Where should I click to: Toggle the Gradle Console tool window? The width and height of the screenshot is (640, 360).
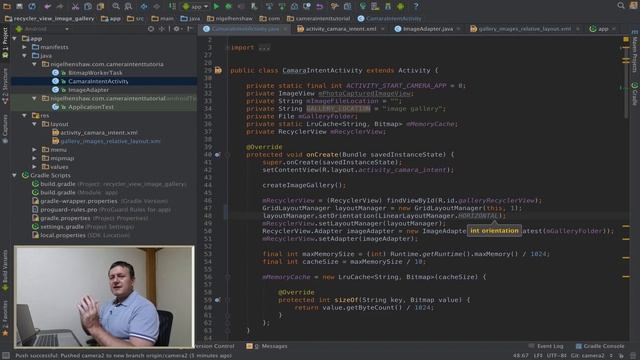(x=600, y=346)
